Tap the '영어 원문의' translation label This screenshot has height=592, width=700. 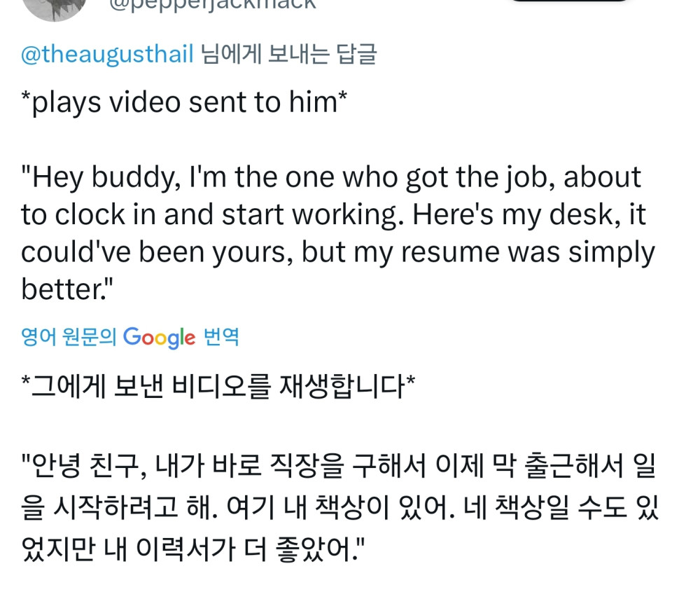[69, 337]
